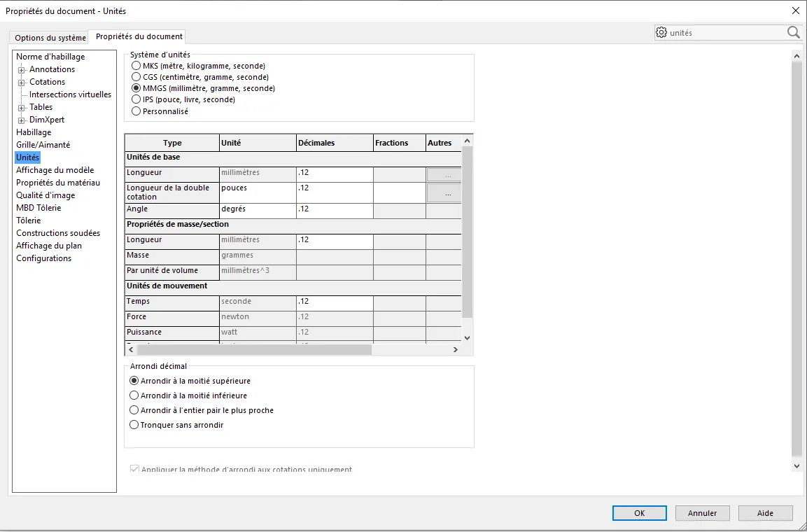807x532 pixels.
Task: Click the search magnifier icon
Action: point(793,32)
